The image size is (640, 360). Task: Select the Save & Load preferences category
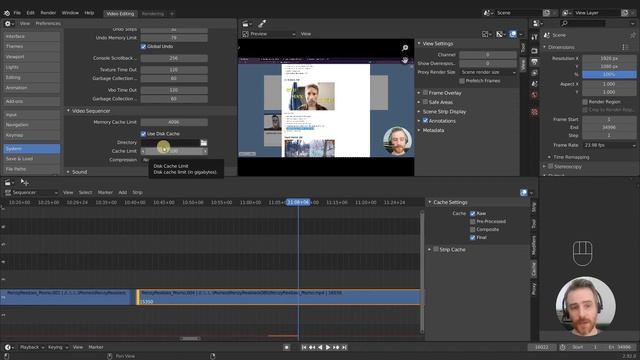coord(32,159)
